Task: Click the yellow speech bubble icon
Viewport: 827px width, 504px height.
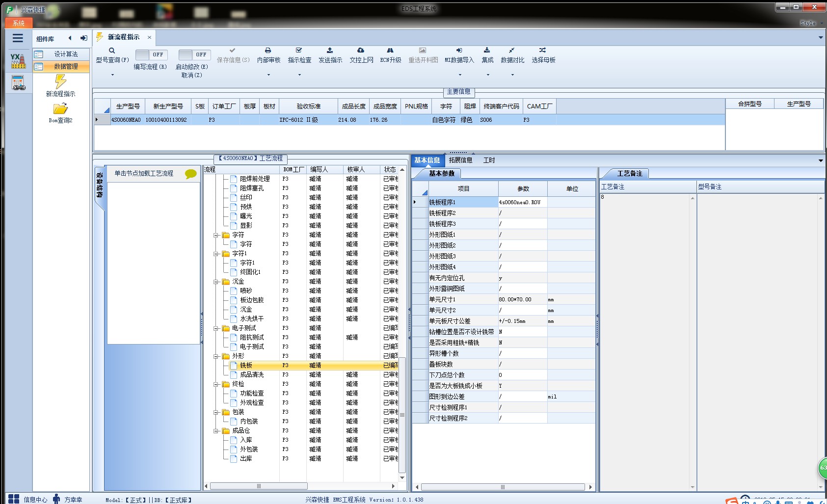Action: [x=191, y=174]
